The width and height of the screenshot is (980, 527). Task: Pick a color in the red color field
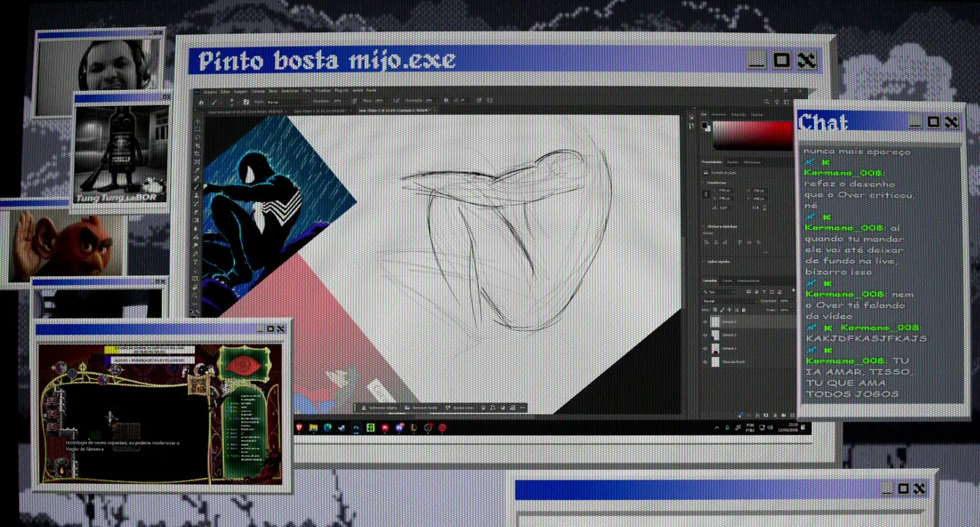click(x=752, y=137)
